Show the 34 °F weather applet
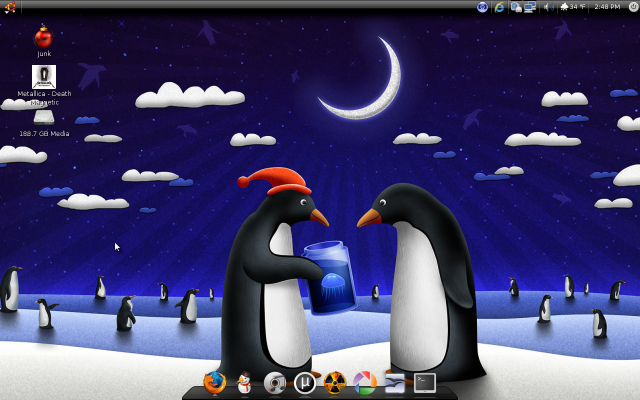The image size is (640, 400). click(x=572, y=7)
